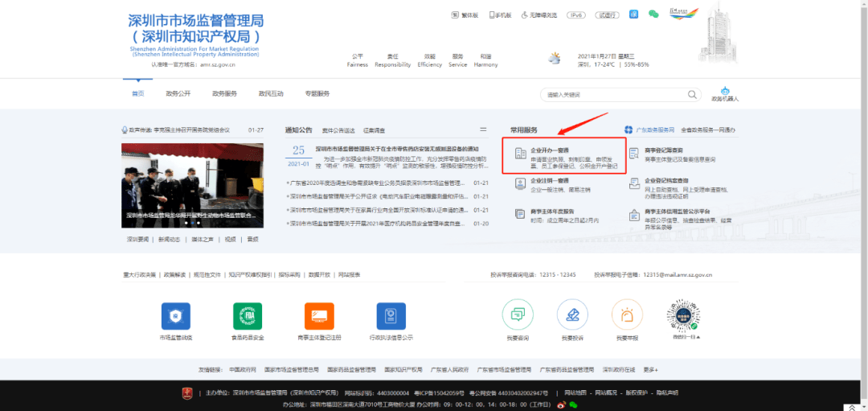Click the rainbow Shenzhen government logo
Image resolution: width=868 pixels, height=411 pixels.
pos(684,14)
